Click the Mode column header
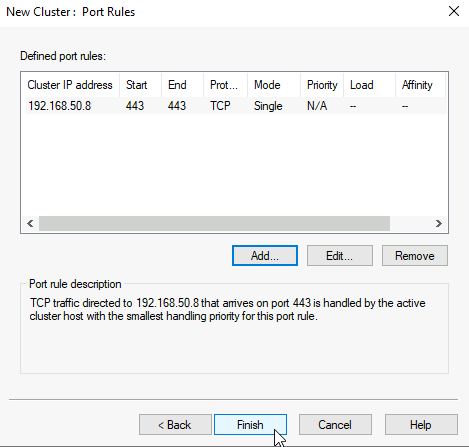The width and height of the screenshot is (469, 447). click(274, 85)
